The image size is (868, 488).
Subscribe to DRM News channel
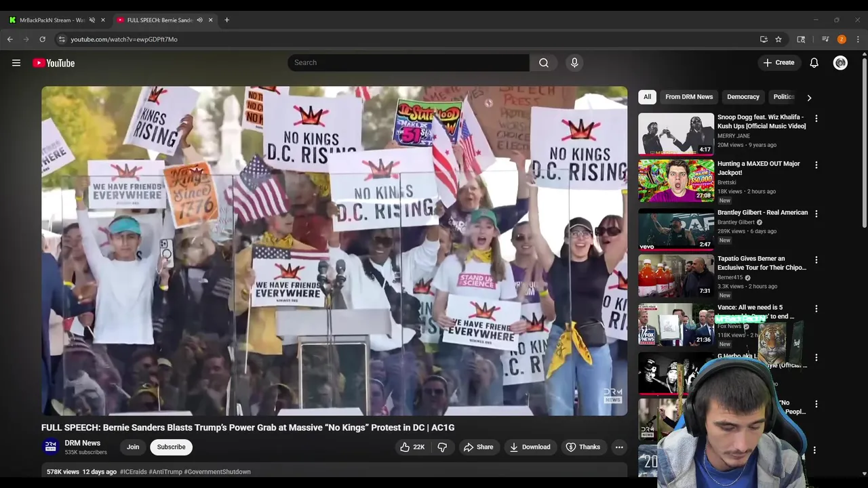(171, 447)
